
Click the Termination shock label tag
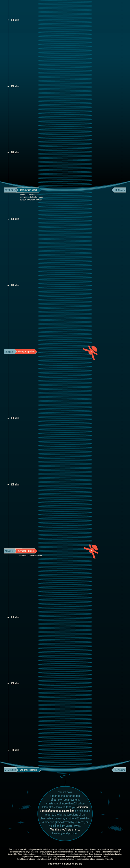point(29,190)
